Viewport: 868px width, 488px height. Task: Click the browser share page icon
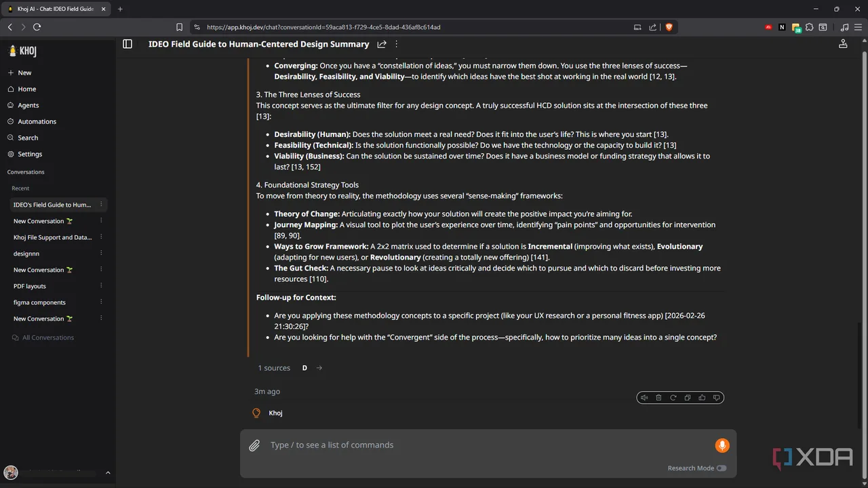click(x=652, y=27)
